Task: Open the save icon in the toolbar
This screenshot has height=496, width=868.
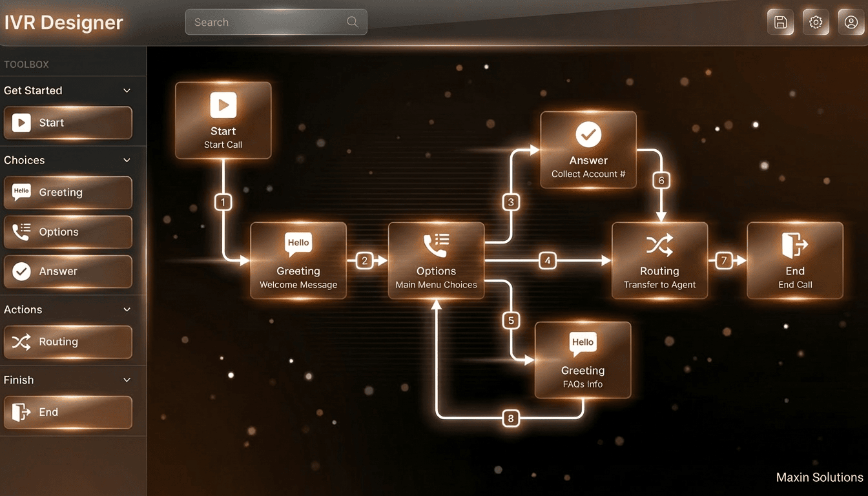Action: tap(780, 21)
